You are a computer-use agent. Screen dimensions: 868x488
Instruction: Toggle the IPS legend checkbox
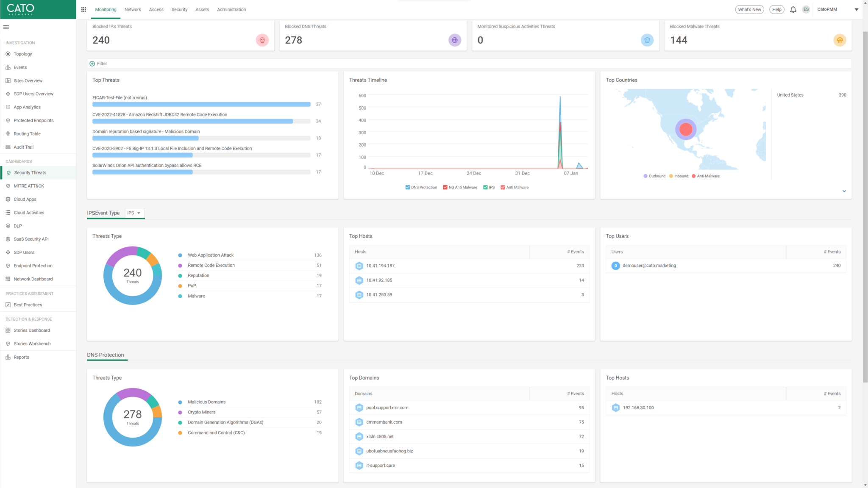point(485,187)
